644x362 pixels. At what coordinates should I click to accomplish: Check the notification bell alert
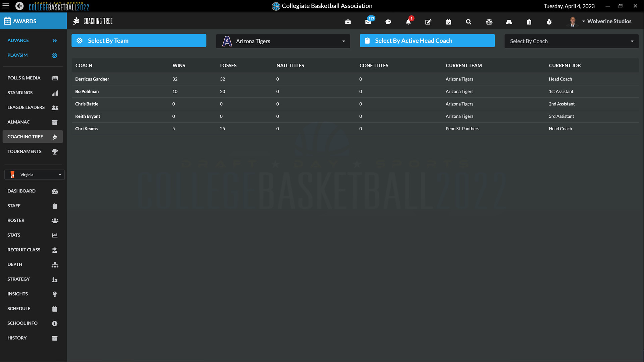click(408, 22)
